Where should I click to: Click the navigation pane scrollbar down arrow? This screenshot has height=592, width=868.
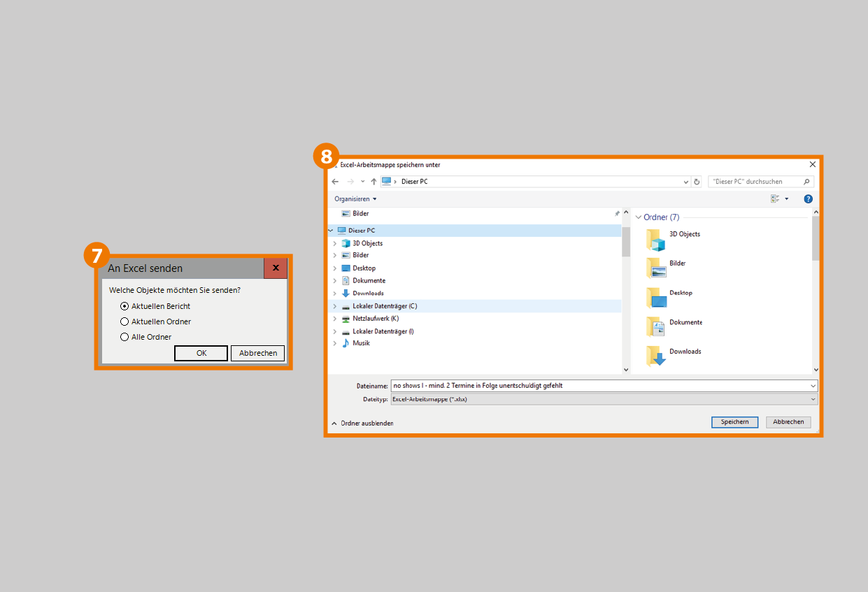click(626, 369)
